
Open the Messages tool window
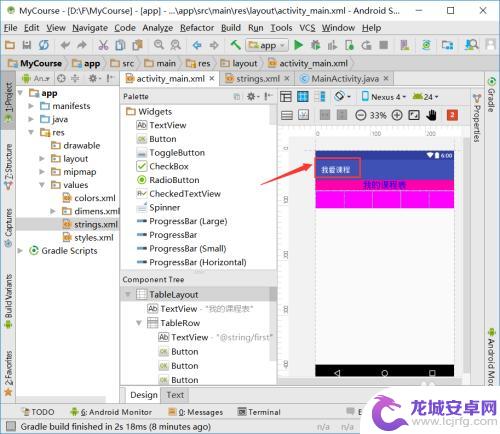(x=196, y=412)
